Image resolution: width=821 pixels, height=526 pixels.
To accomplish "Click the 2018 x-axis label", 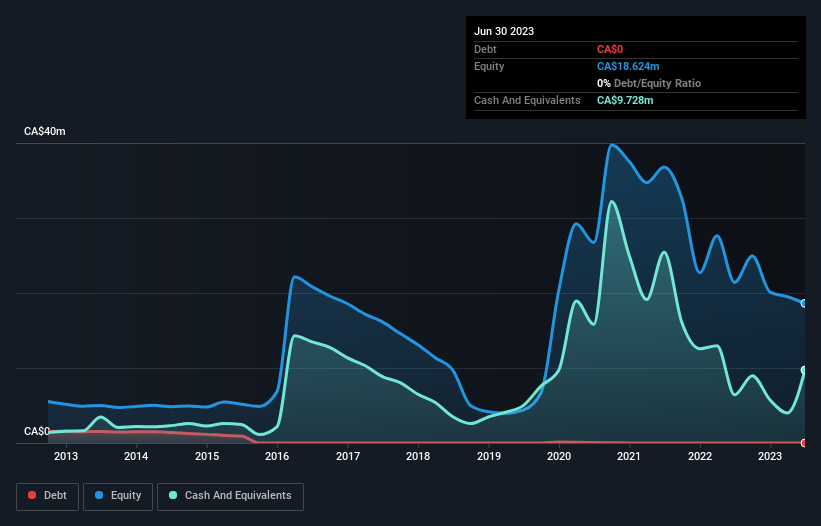I will 418,456.
